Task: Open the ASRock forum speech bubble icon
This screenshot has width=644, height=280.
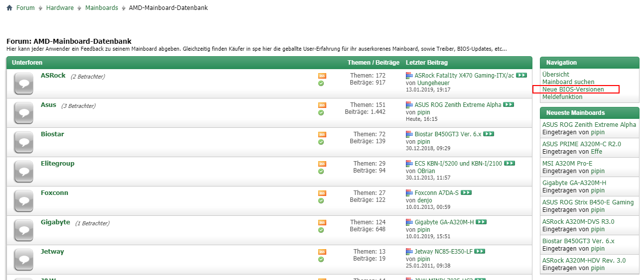Action: pos(23,84)
